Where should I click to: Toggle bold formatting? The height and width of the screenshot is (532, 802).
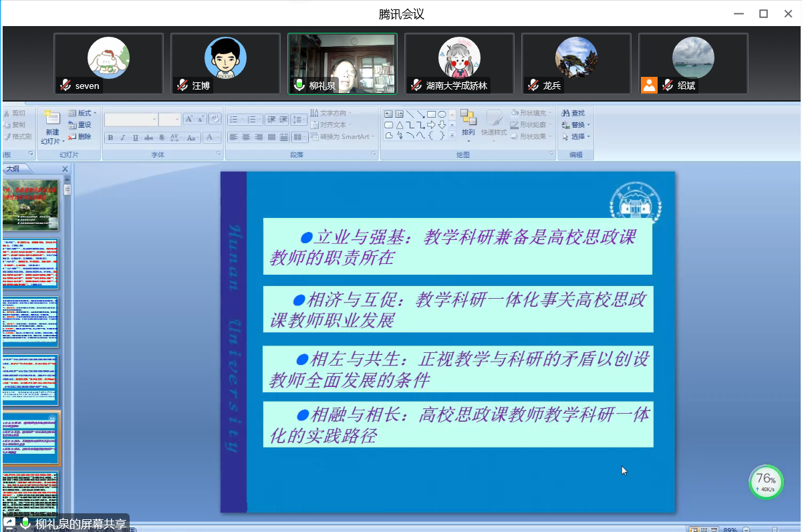click(x=110, y=138)
